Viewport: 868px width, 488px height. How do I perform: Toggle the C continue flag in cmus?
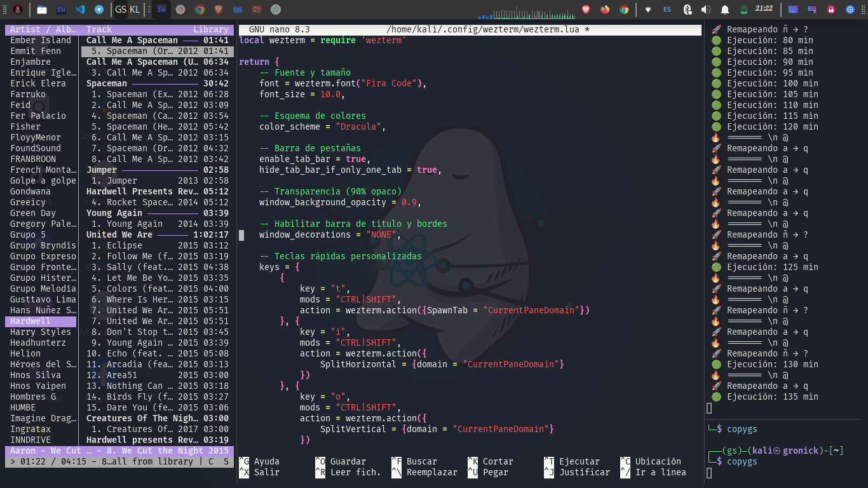(x=211, y=462)
